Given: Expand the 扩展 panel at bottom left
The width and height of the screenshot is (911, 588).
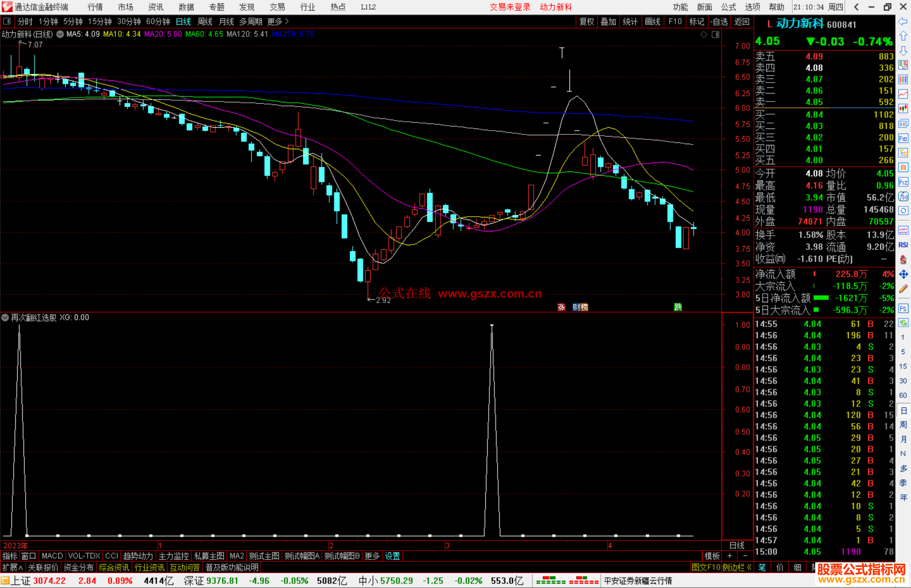Looking at the screenshot, I should tap(13, 567).
